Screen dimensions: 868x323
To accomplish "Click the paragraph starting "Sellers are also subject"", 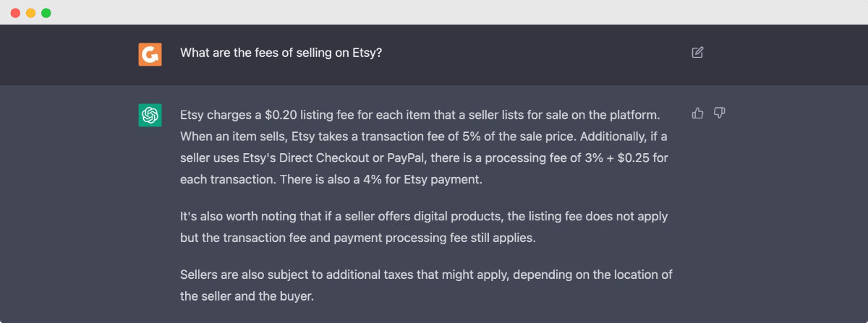I will click(x=426, y=285).
